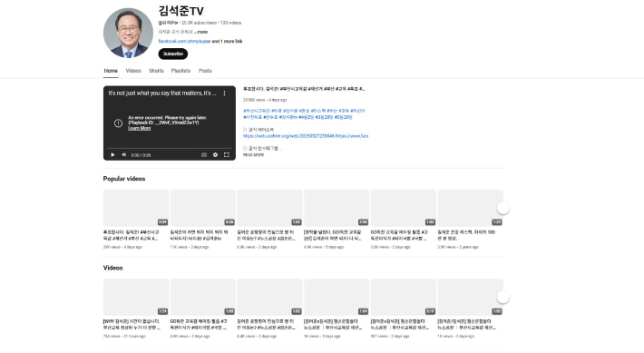644x353 pixels.
Task: Click the Learn More link in player error
Action: [x=140, y=128]
